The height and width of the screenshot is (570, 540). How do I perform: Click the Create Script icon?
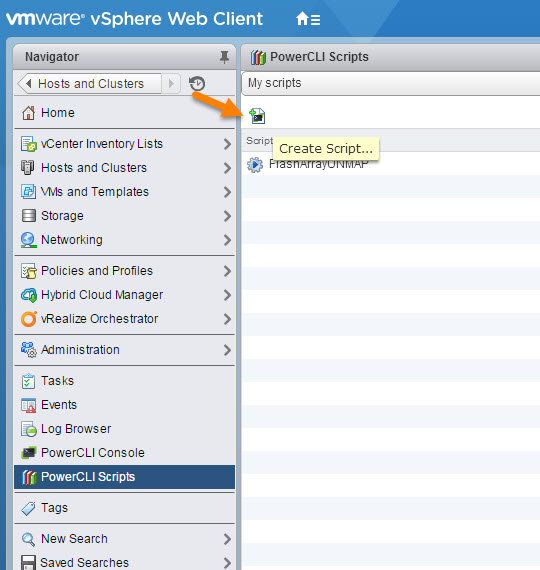[257, 116]
